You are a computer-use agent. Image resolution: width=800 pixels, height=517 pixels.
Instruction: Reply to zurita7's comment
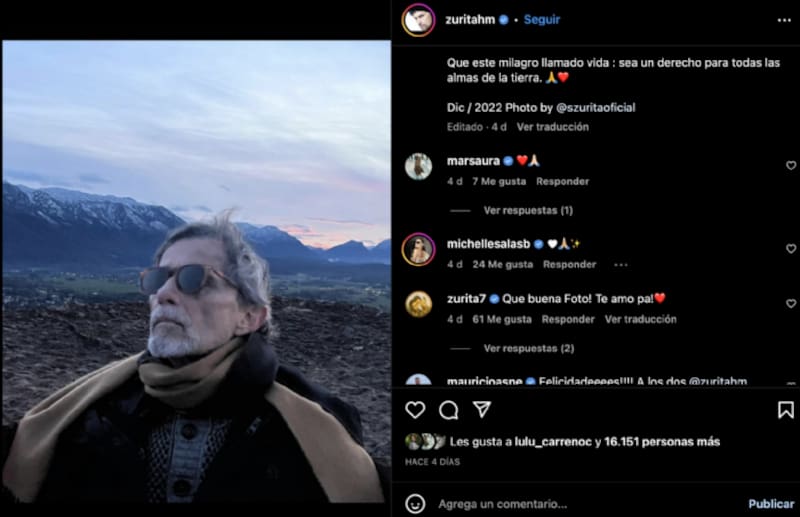(x=568, y=319)
